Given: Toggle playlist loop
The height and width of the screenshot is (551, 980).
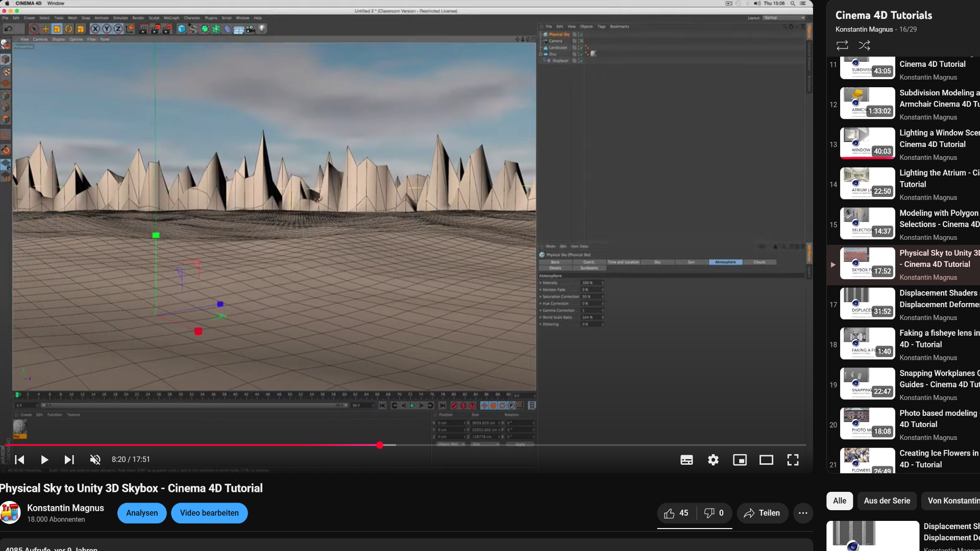Looking at the screenshot, I should pos(842,45).
